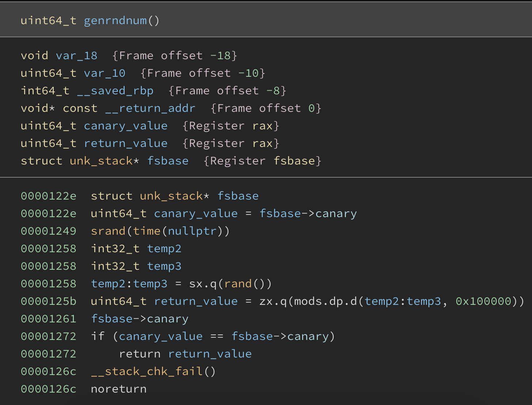Viewport: 532px width, 405px height.
Task: Click the rand function call
Action: pyautogui.click(x=238, y=284)
